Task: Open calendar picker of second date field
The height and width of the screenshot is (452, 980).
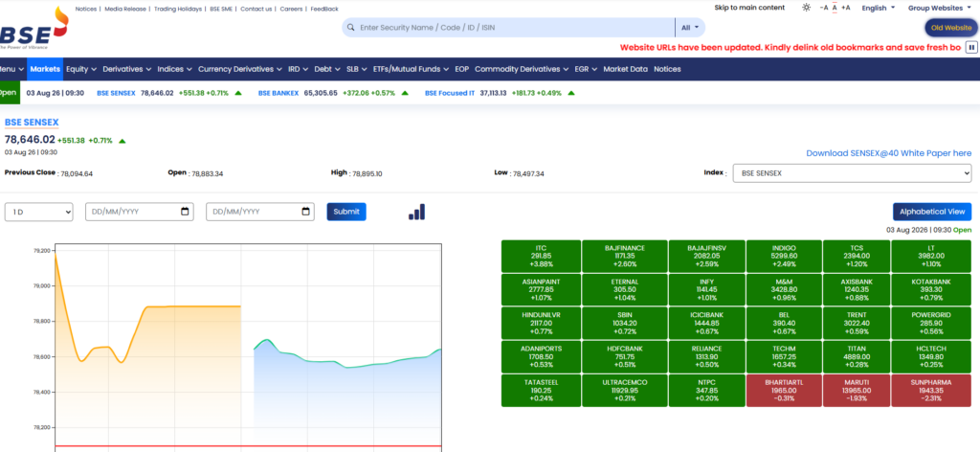Action: [x=305, y=212]
